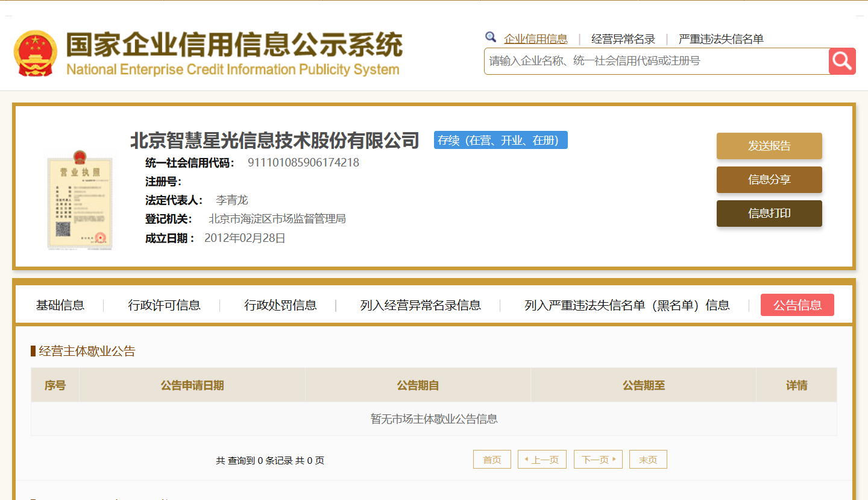Jump to 末页 in pagination
This screenshot has width=868, height=500.
pos(648,460)
